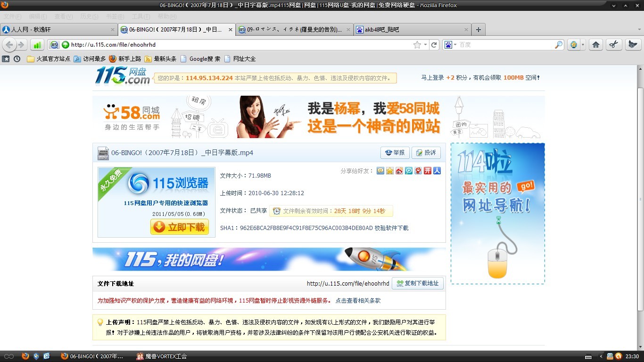Expand the hidden system tray icons arrow
644x362 pixels.
pos(602,356)
